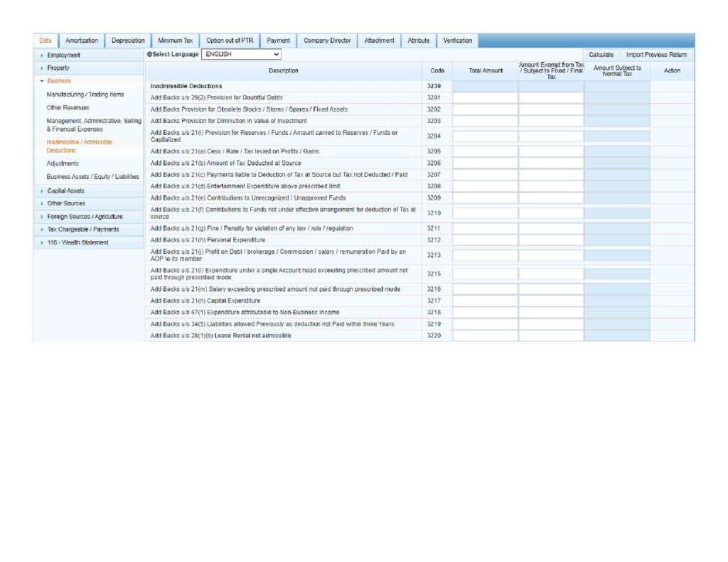Expand the Capital Assets section
The width and height of the screenshot is (728, 562).
65,190
